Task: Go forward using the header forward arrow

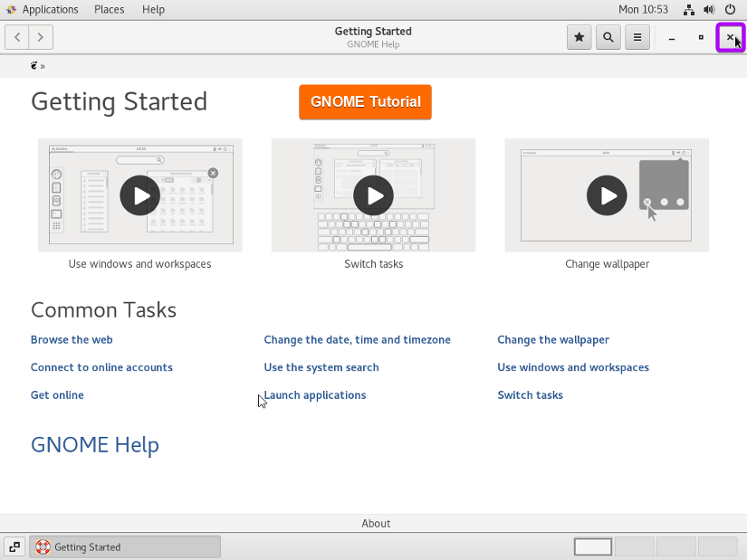Action: pos(41,37)
